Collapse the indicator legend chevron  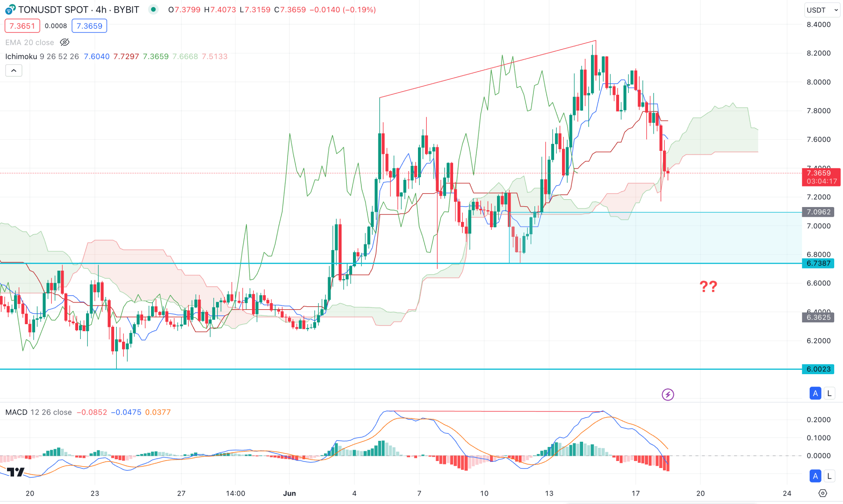14,71
